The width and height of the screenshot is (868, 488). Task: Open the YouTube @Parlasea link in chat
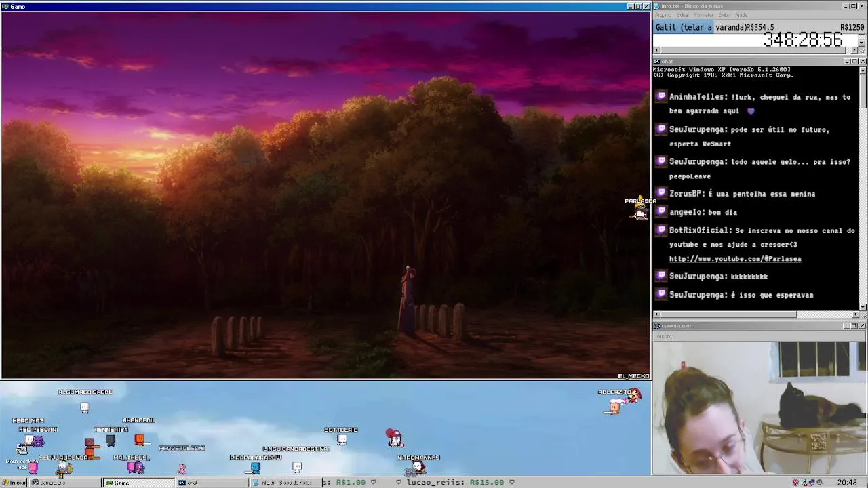pyautogui.click(x=735, y=259)
